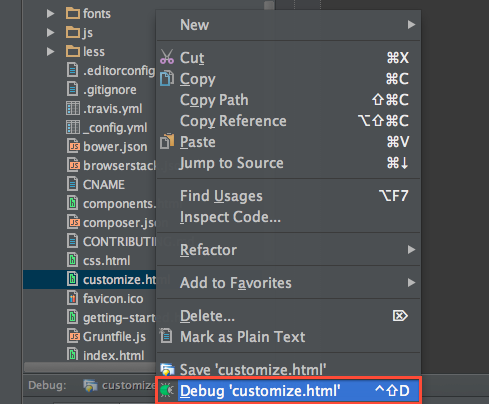Click the CONTRIBUTING file icon

(x=72, y=241)
